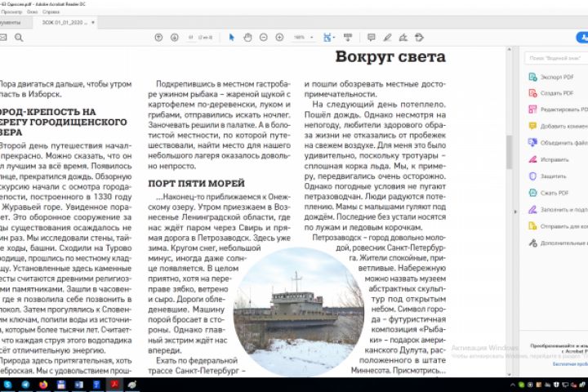
Task: Open Firefox from the taskbar
Action: [x=43, y=385]
